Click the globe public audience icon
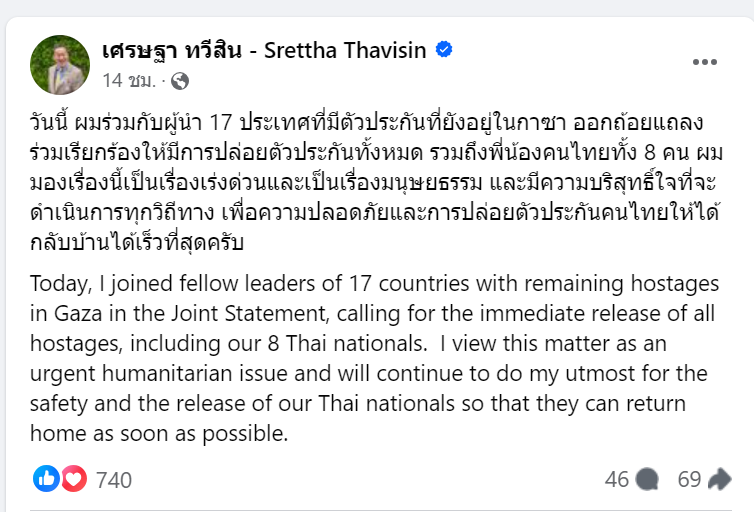The height and width of the screenshot is (512, 754). [180, 81]
